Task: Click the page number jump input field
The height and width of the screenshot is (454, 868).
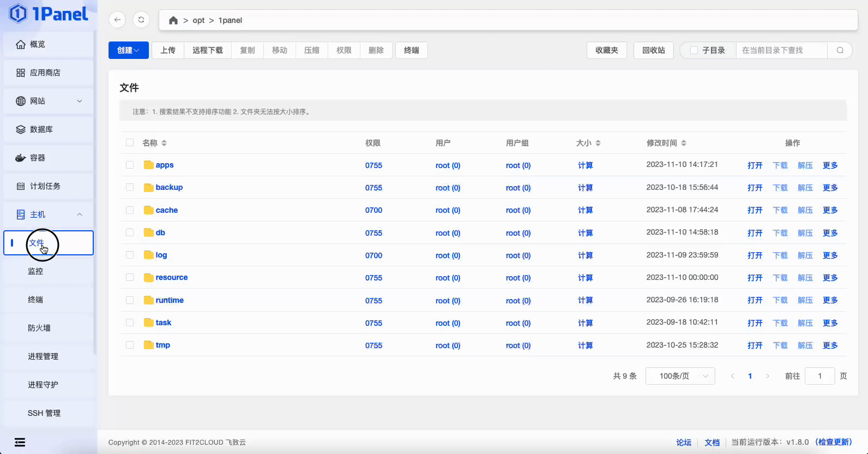Action: (x=819, y=376)
